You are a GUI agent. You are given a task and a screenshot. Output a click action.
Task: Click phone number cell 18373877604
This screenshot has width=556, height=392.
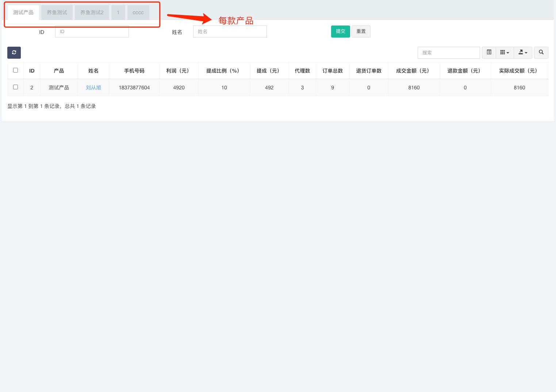click(x=134, y=88)
